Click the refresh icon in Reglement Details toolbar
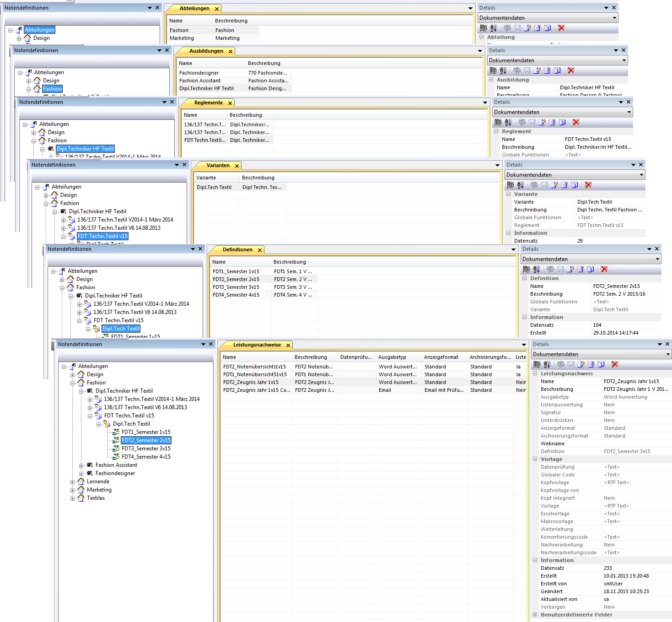The height and width of the screenshot is (622, 672). (x=521, y=122)
